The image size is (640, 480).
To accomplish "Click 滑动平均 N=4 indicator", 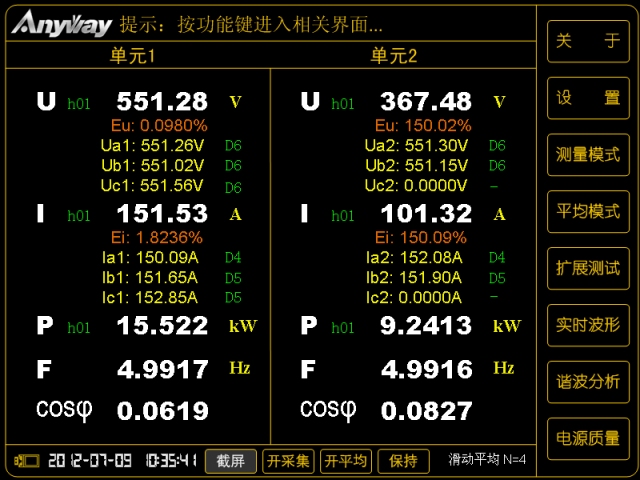I will (487, 460).
